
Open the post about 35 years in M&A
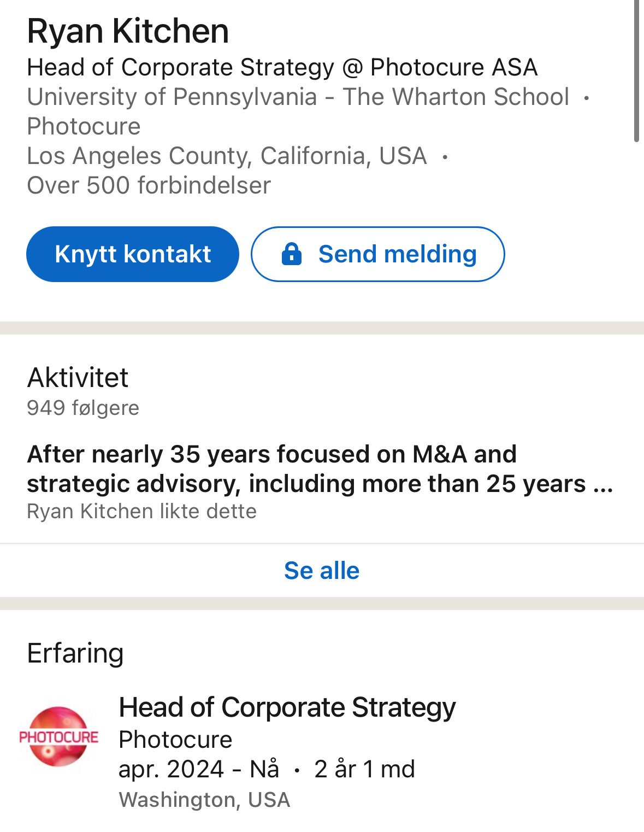click(320, 468)
